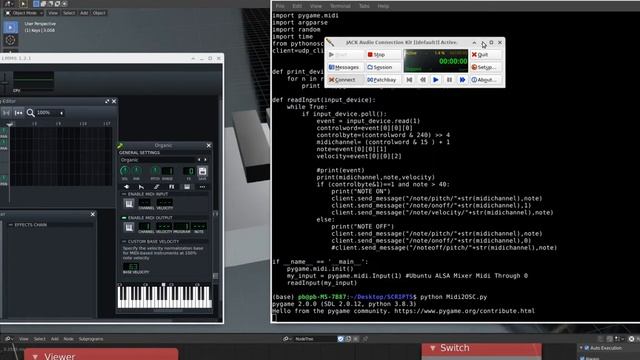640x360 pixels.
Task: Open Organic plugin tab icon
Action: 127,187
